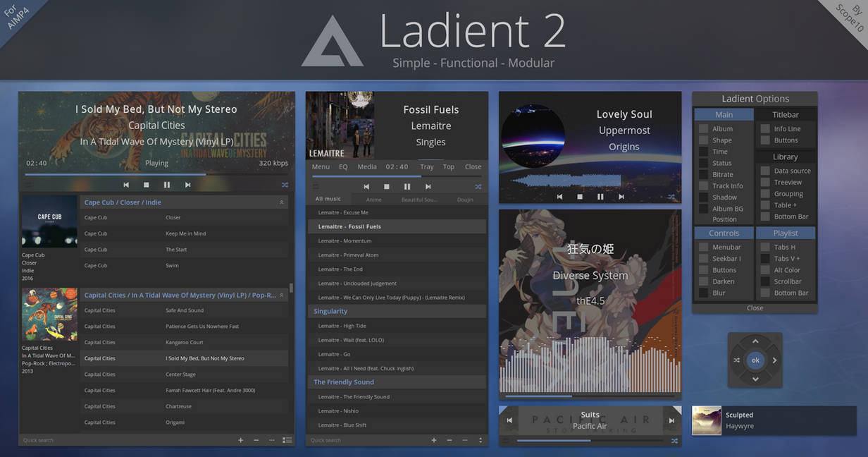Stop the Lovely Soul player
This screenshot has height=457, width=868.
pos(581,197)
